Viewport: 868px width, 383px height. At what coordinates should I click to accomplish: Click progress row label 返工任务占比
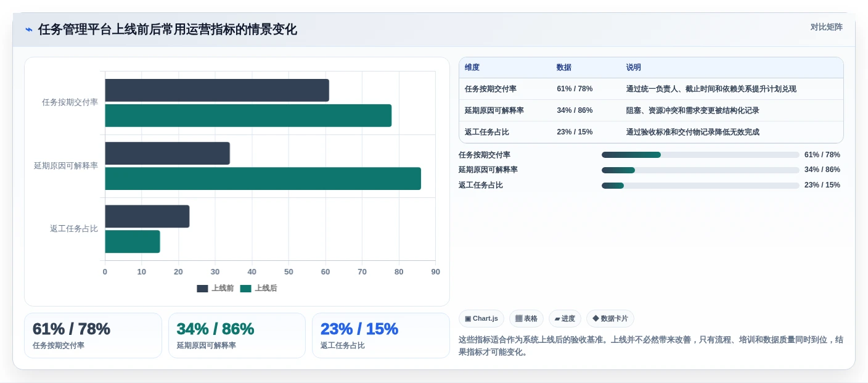point(481,185)
